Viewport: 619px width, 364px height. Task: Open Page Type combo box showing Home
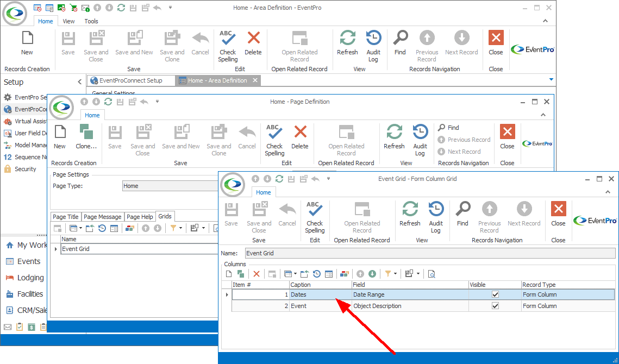(170, 186)
